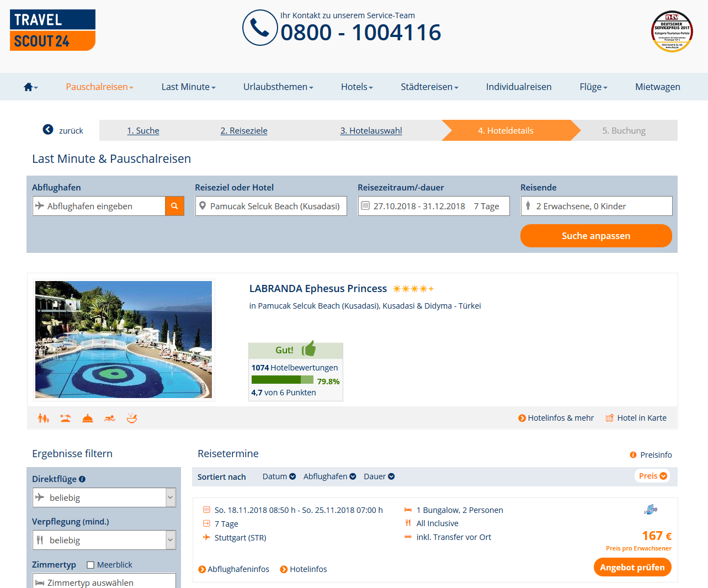Screen dimensions: 708x588
Task: Go to step 2. Reiseziele
Action: 244,130
